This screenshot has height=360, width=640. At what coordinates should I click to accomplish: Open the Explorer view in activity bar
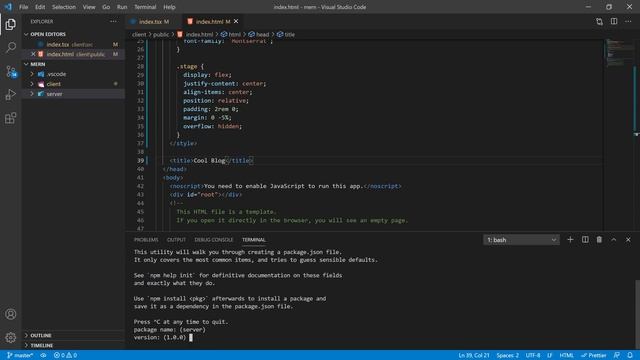(11, 24)
